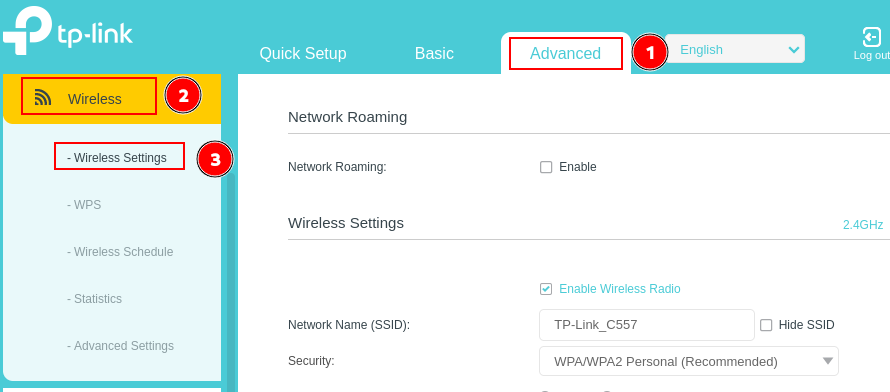The image size is (890, 392).
Task: Open the English language dropdown
Action: click(735, 49)
